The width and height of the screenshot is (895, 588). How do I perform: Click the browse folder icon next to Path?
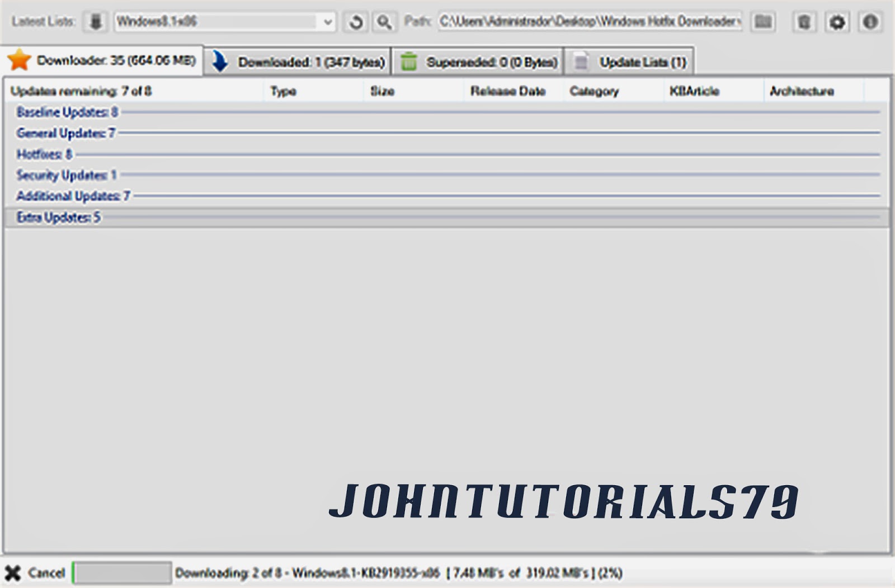coord(763,22)
